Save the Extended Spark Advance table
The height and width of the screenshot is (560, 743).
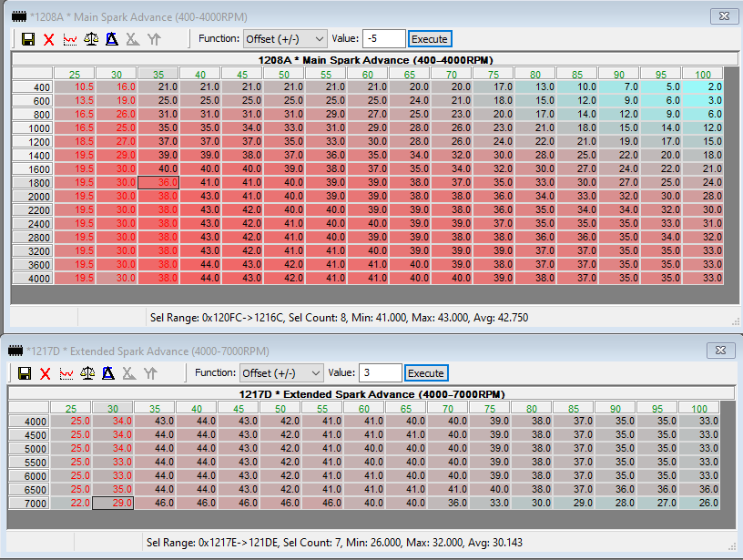[x=25, y=372]
